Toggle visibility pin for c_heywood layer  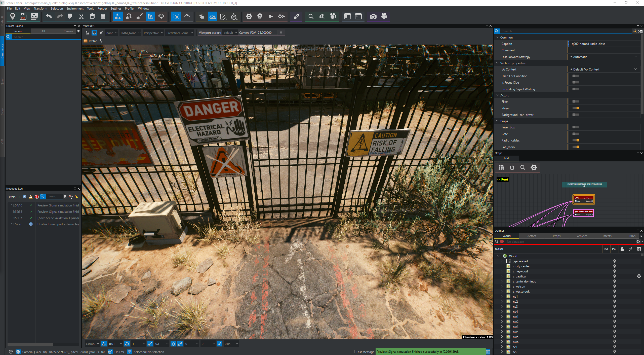point(614,271)
